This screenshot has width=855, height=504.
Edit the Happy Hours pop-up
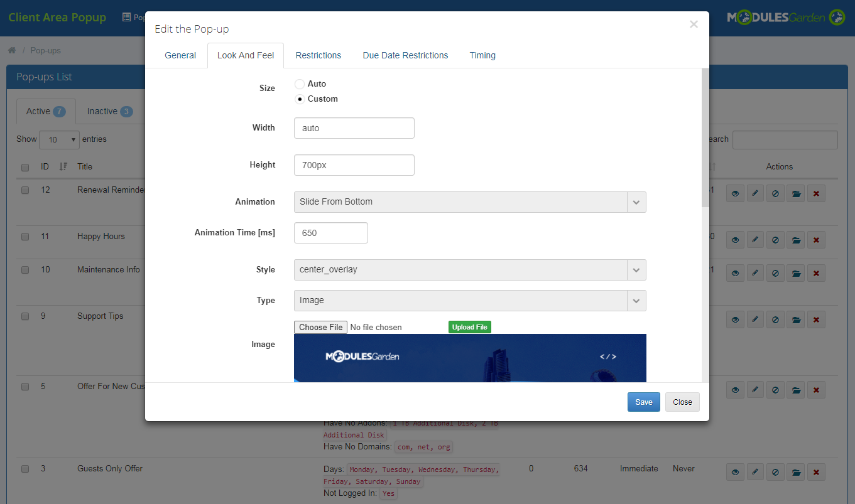coord(755,240)
